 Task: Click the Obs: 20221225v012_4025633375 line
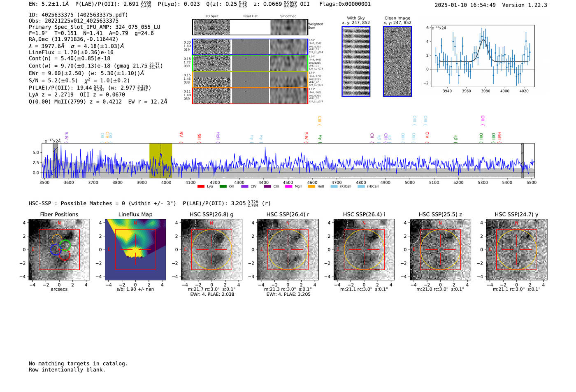(74, 21)
